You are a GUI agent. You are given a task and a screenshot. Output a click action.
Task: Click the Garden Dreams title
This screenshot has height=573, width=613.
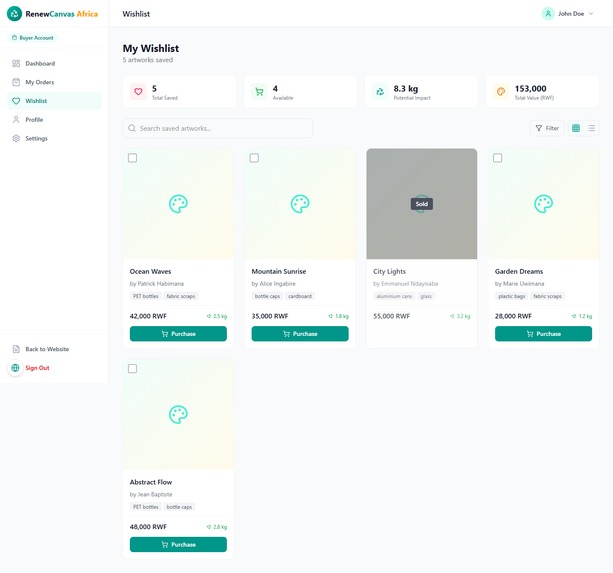point(519,271)
